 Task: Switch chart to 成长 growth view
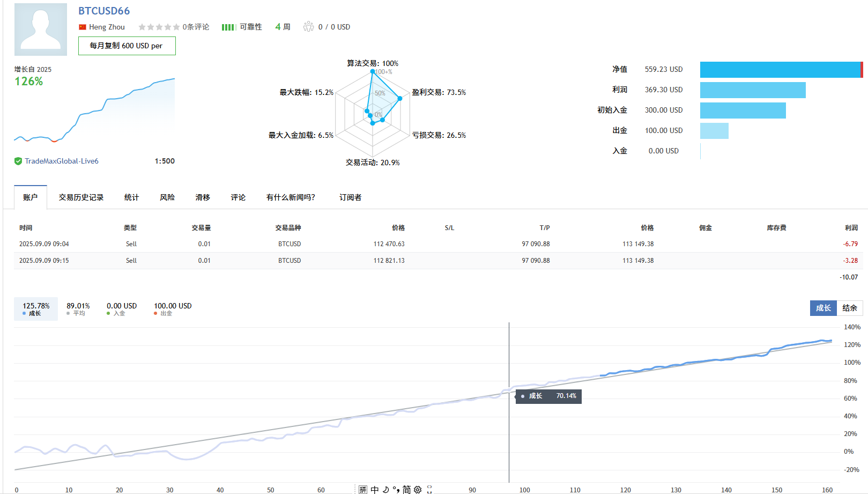tap(824, 308)
